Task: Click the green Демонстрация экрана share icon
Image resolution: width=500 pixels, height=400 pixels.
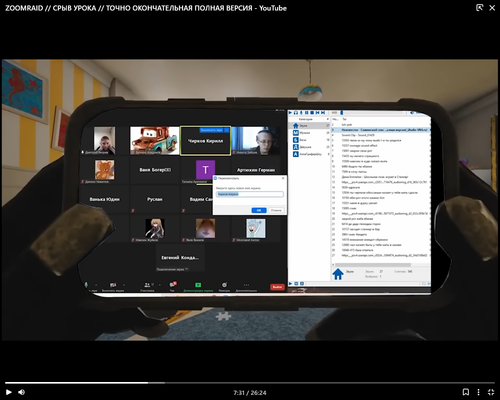Action: (x=198, y=285)
